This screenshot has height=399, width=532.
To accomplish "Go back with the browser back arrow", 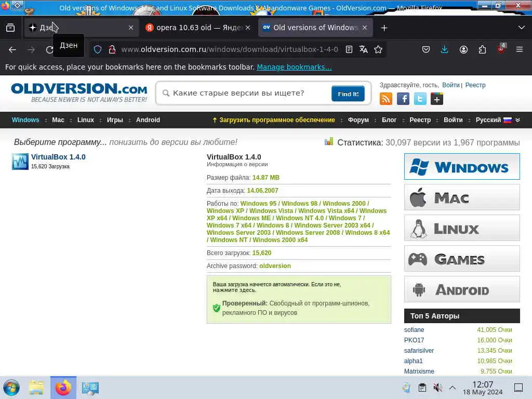I will point(12,50).
